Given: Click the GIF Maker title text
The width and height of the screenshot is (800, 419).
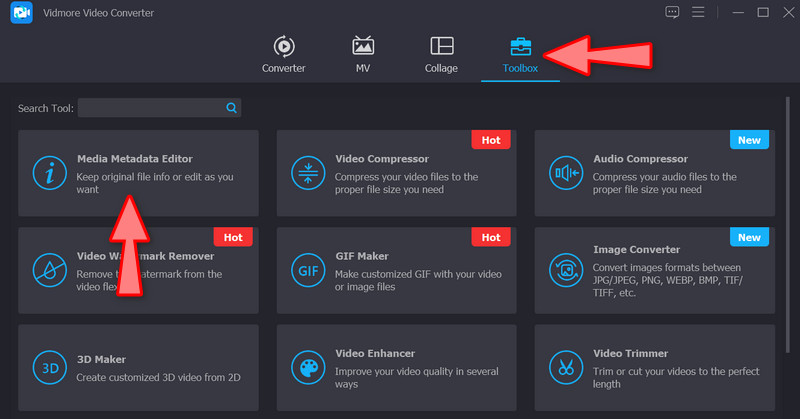Looking at the screenshot, I should click(362, 256).
